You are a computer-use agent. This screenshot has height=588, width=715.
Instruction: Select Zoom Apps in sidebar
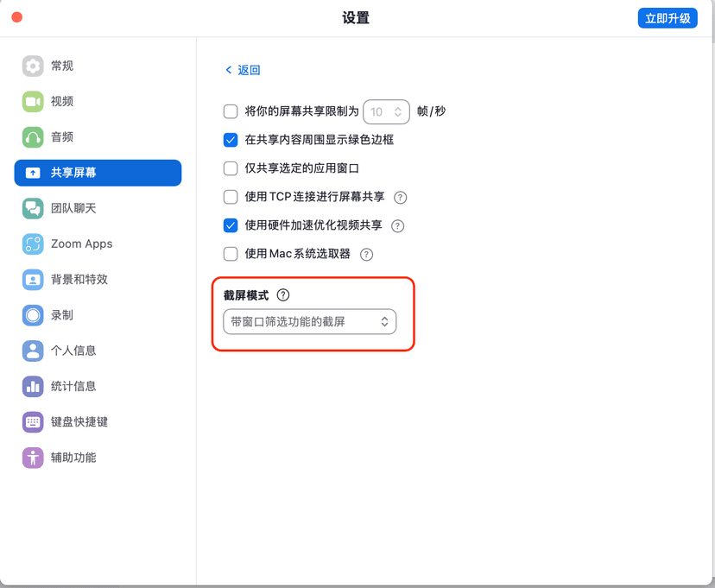coord(82,243)
